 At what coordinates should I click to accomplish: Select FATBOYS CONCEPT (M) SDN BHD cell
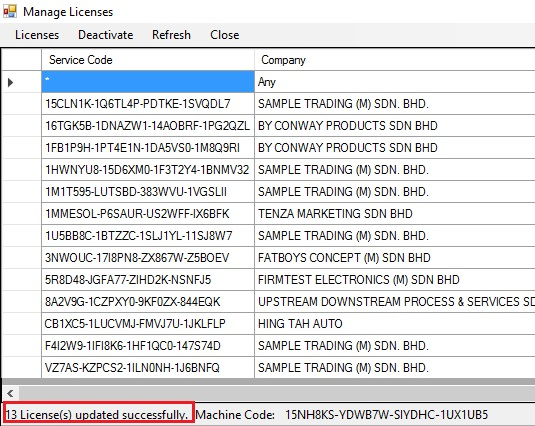tap(395, 258)
